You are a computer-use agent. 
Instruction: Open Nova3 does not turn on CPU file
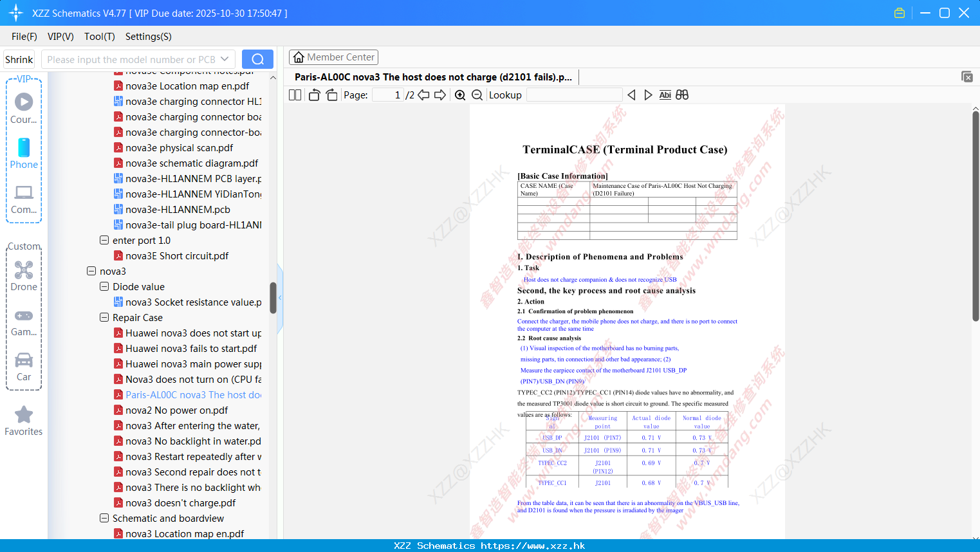coord(193,379)
